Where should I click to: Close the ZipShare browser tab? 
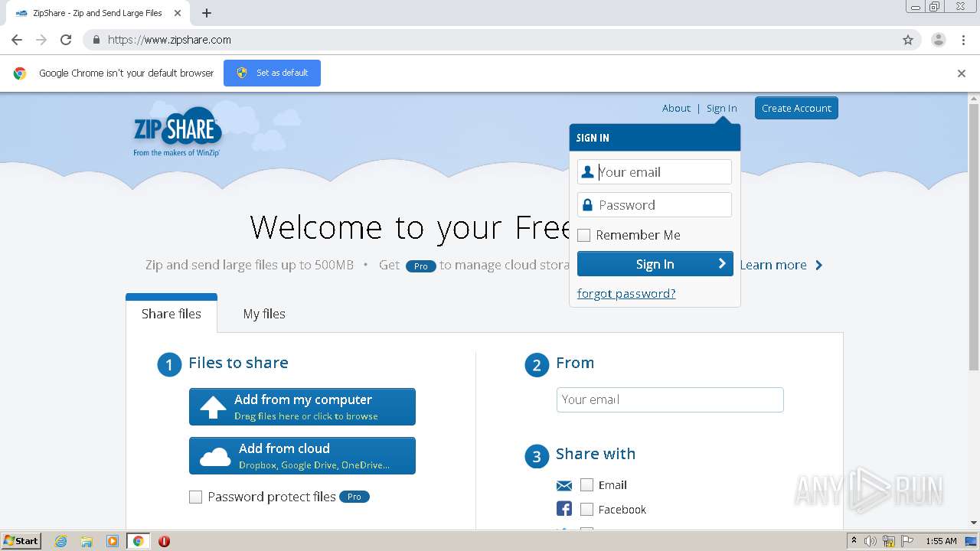[x=178, y=13]
